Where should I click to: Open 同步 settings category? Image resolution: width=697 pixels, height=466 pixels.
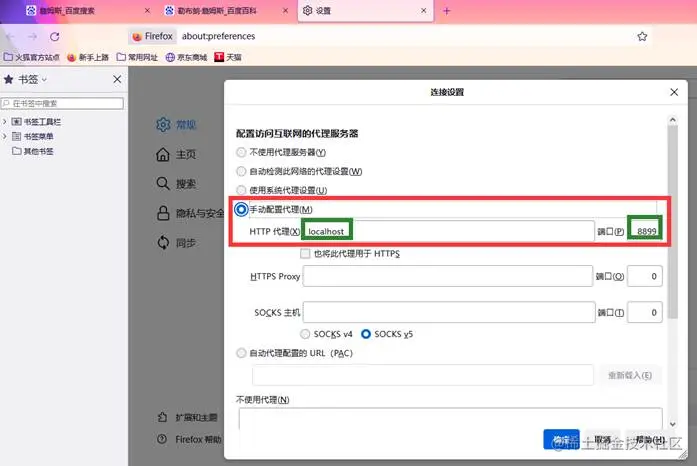tap(176, 243)
